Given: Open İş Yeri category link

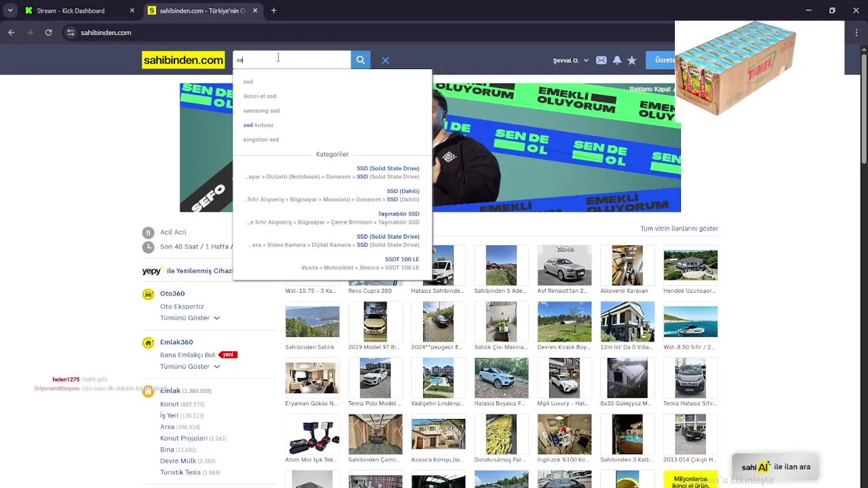Looking at the screenshot, I should point(169,415).
